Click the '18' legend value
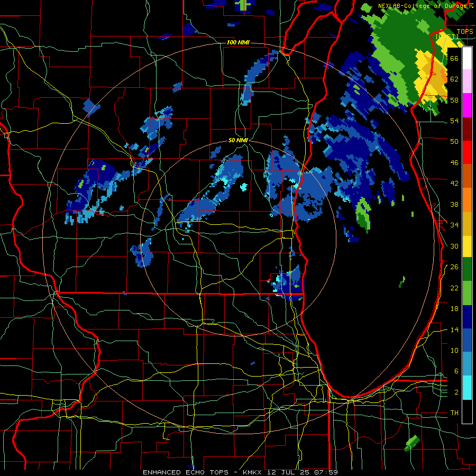The height and width of the screenshot is (476, 476). click(x=454, y=309)
